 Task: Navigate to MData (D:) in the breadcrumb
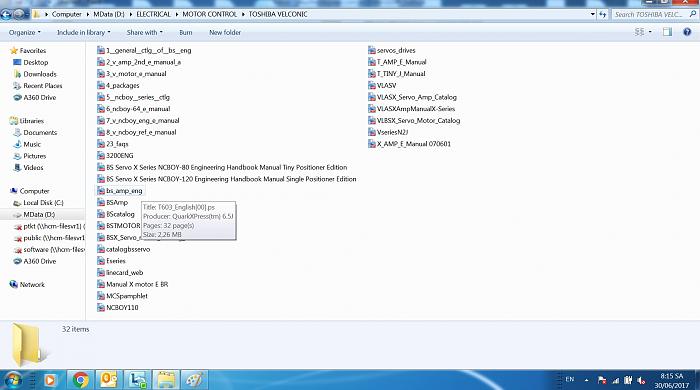coord(108,14)
